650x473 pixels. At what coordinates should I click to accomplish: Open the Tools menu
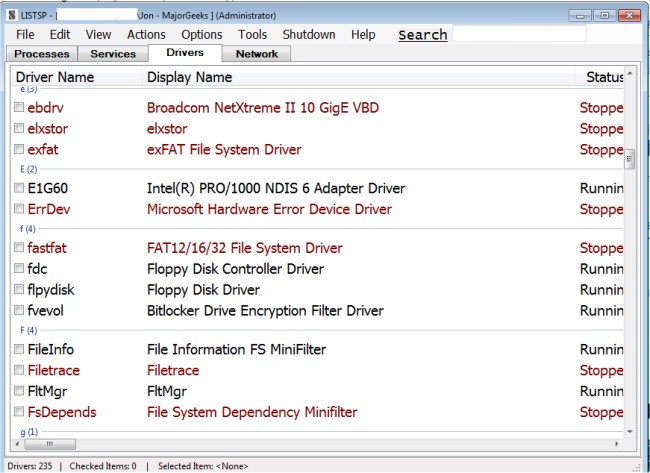click(252, 34)
